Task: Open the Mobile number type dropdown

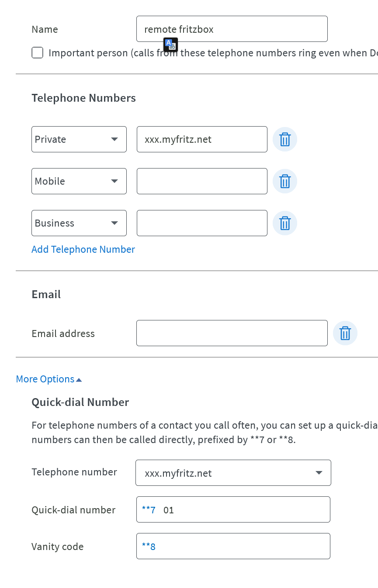Action: (79, 181)
